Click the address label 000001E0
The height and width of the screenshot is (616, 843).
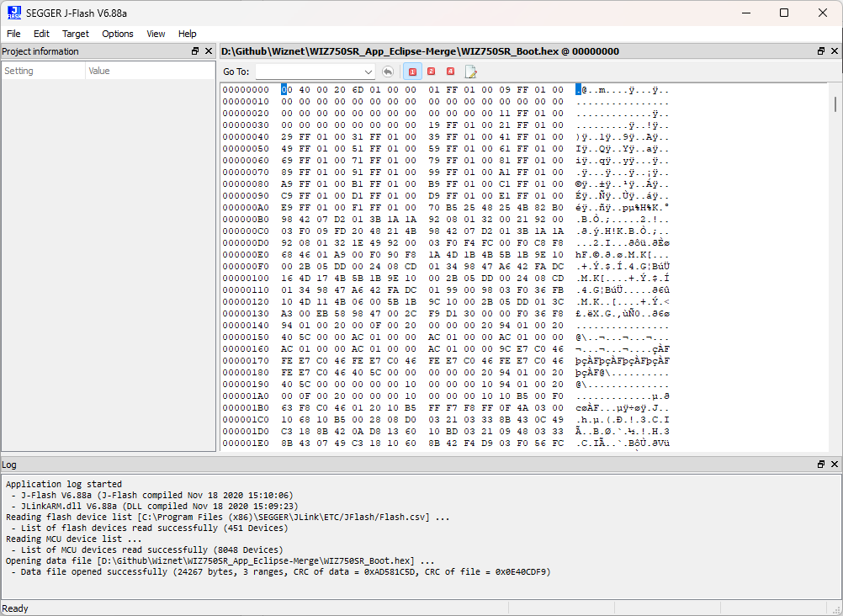coord(246,443)
